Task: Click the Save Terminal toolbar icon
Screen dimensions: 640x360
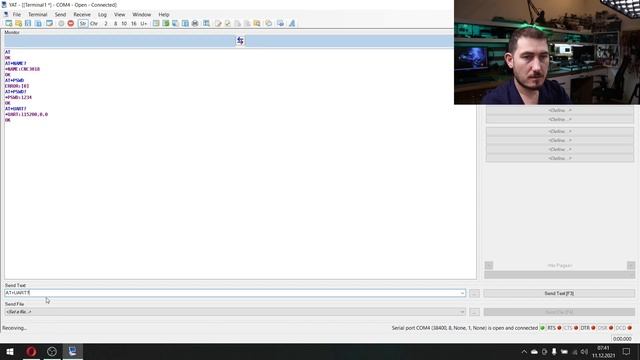Action: pyautogui.click(x=28, y=23)
